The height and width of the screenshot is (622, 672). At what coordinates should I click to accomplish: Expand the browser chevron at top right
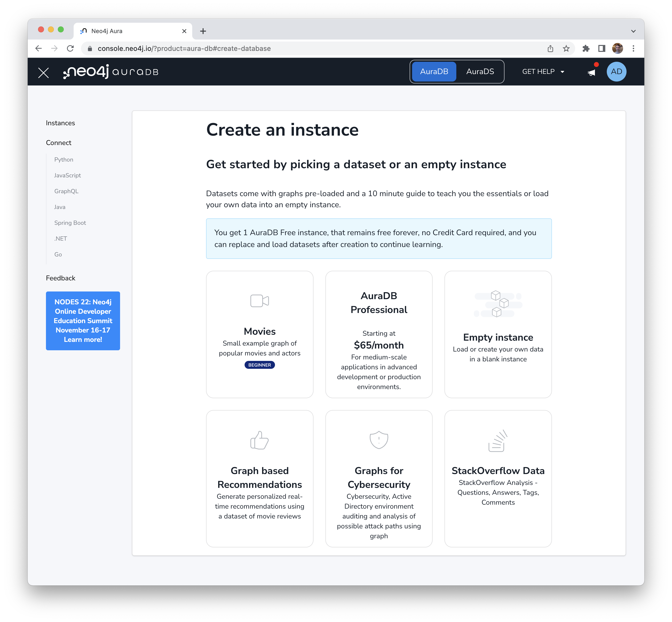633,31
